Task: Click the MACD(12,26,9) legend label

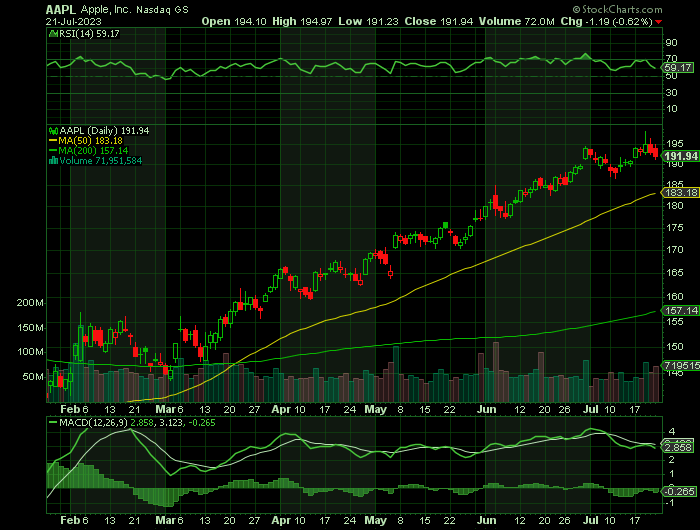Action: click(x=94, y=422)
